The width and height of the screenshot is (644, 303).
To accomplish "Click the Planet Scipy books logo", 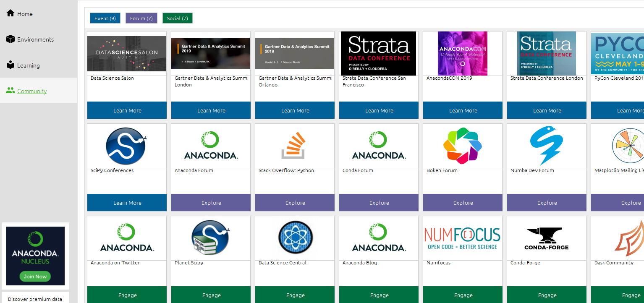I will (x=211, y=238).
